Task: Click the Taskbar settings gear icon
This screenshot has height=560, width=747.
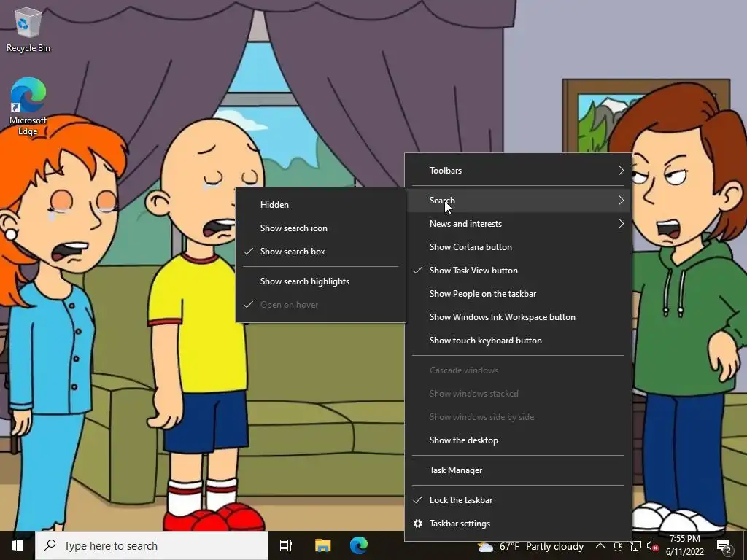Action: 418,524
